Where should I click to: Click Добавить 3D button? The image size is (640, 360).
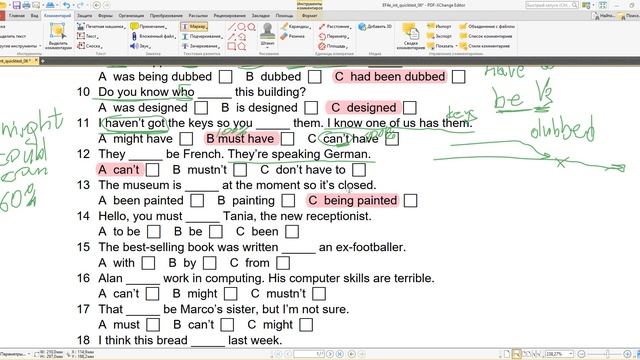click(375, 27)
